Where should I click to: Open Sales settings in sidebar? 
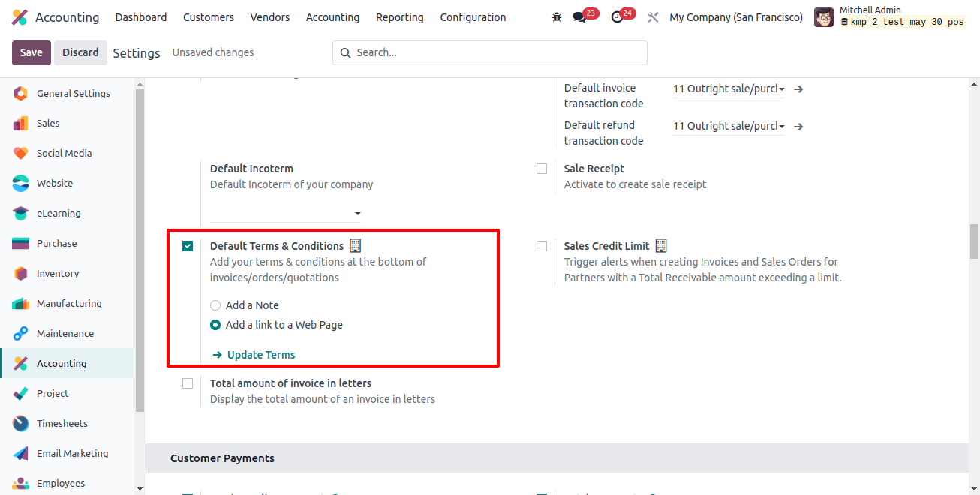point(68,123)
